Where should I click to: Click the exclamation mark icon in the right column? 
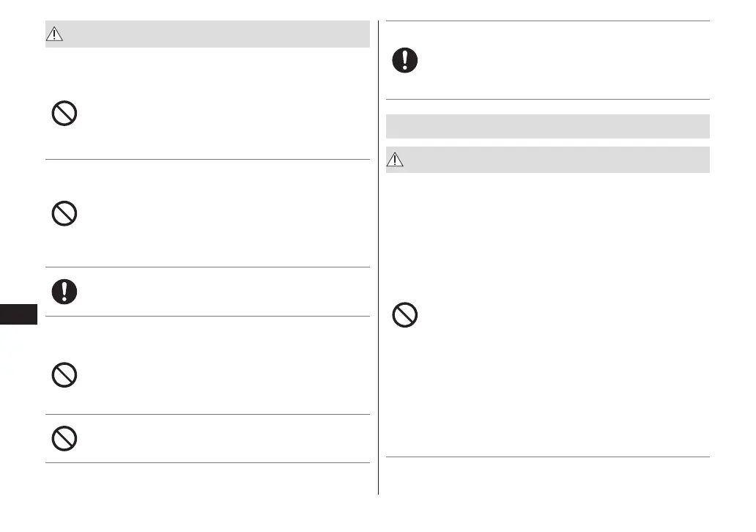(405, 60)
